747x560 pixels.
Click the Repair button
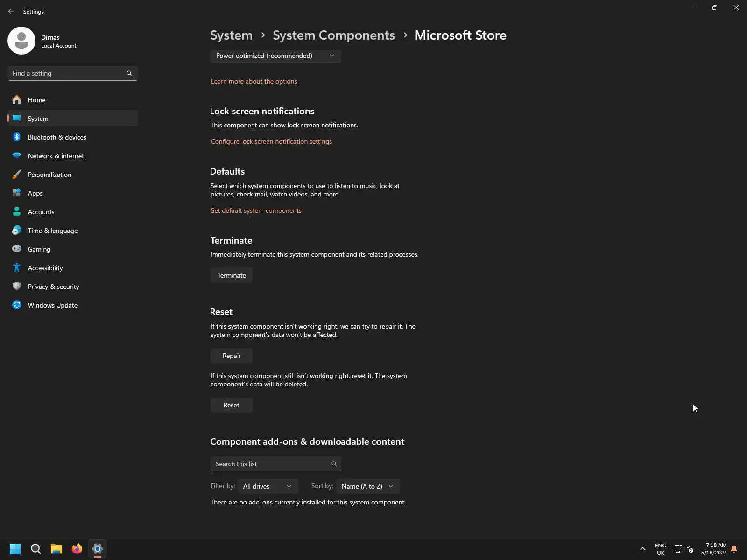coord(232,356)
